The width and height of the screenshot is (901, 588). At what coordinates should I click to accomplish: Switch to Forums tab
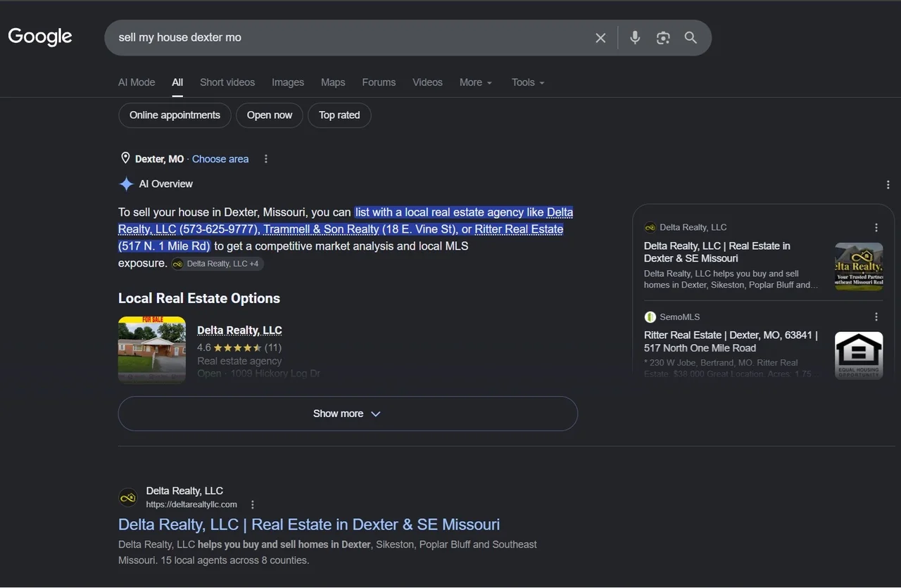pos(379,82)
